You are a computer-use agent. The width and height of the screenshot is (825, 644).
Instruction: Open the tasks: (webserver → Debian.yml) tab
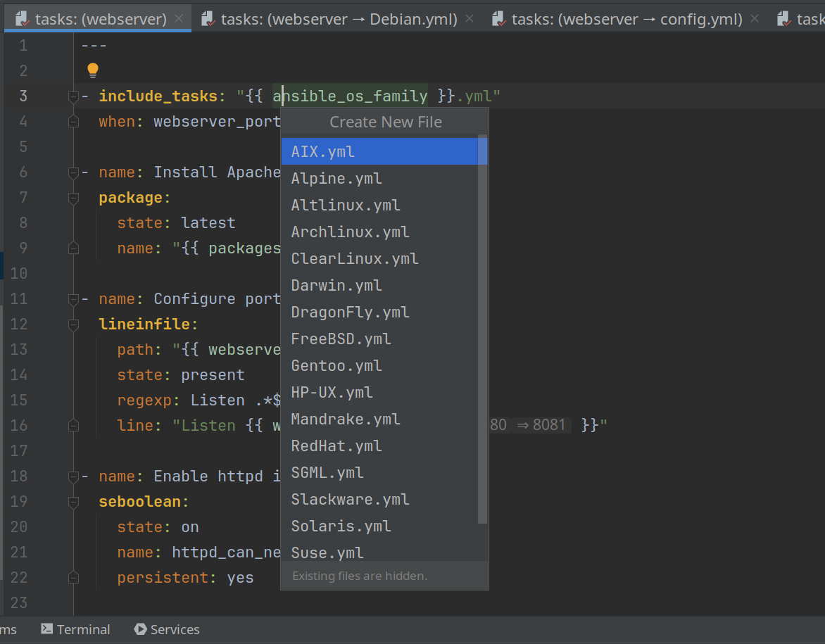(x=338, y=19)
